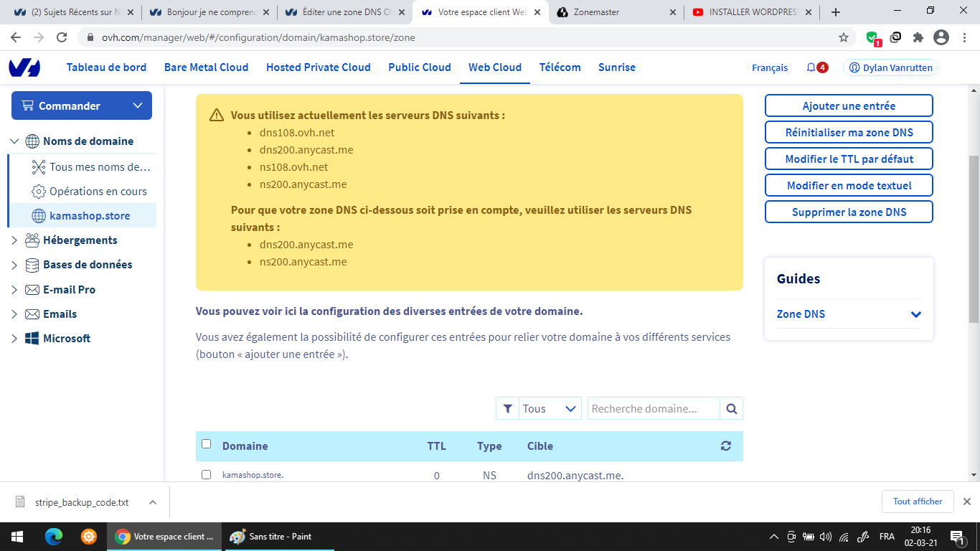Open the notifications bell icon
Viewport: 980px width, 551px height.
coord(811,67)
